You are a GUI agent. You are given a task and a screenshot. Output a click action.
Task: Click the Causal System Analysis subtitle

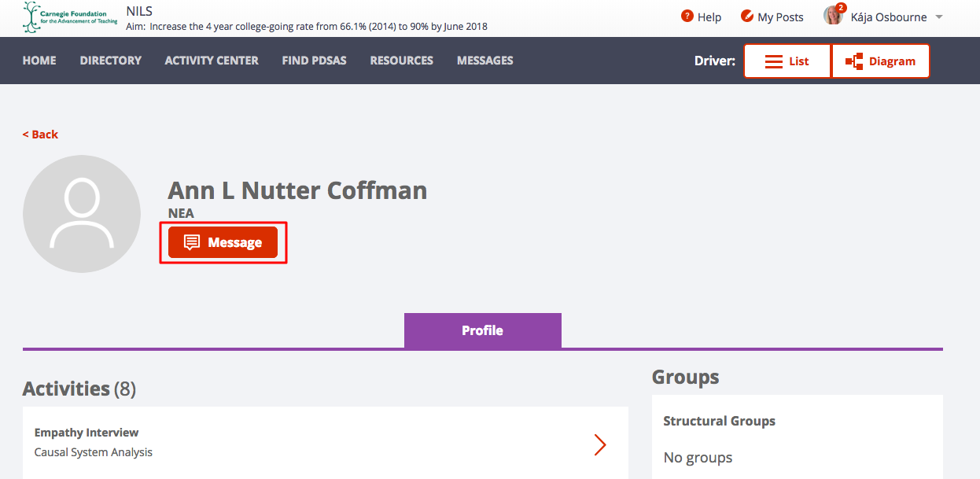pyautogui.click(x=94, y=452)
